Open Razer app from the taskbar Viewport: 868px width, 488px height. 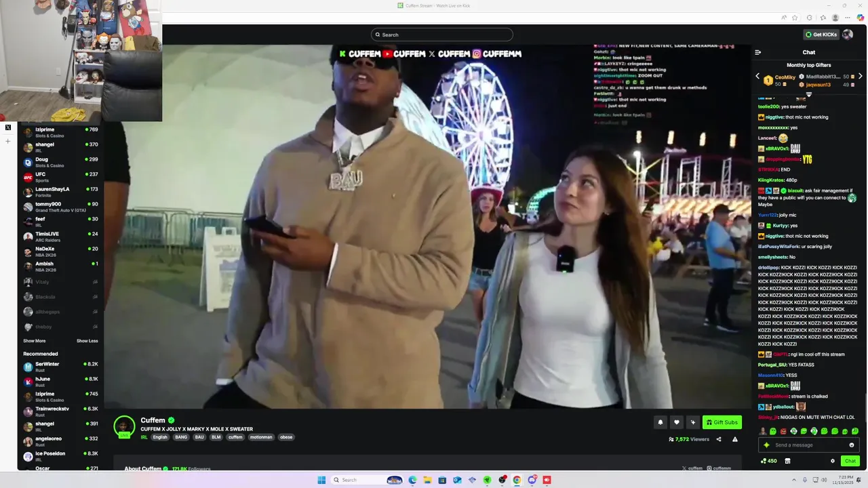click(487, 480)
